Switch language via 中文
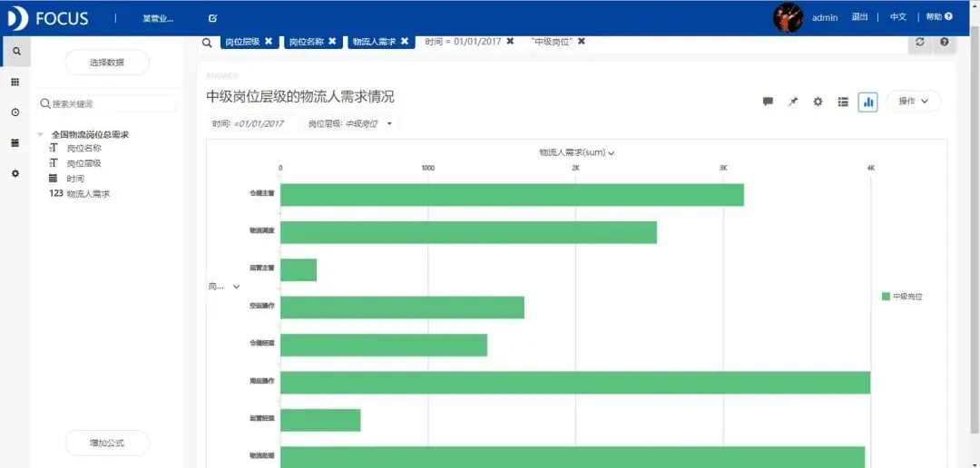This screenshot has width=980, height=468. click(x=898, y=17)
